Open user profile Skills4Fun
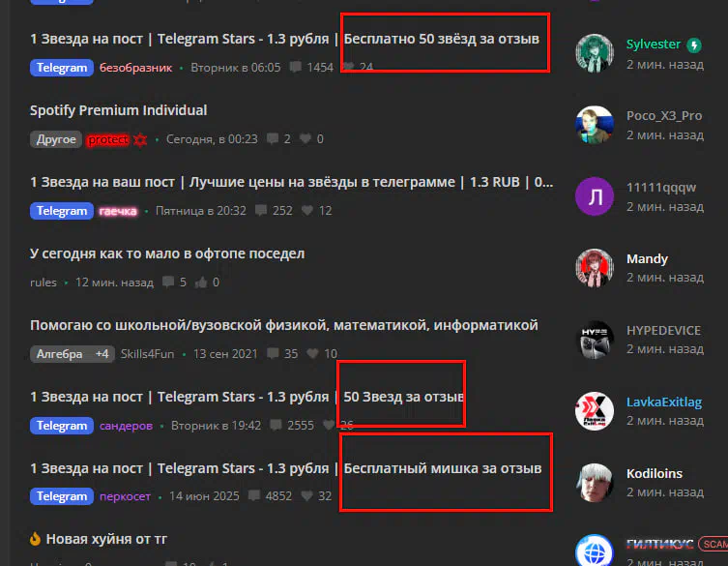Image resolution: width=728 pixels, height=566 pixels. 147,354
